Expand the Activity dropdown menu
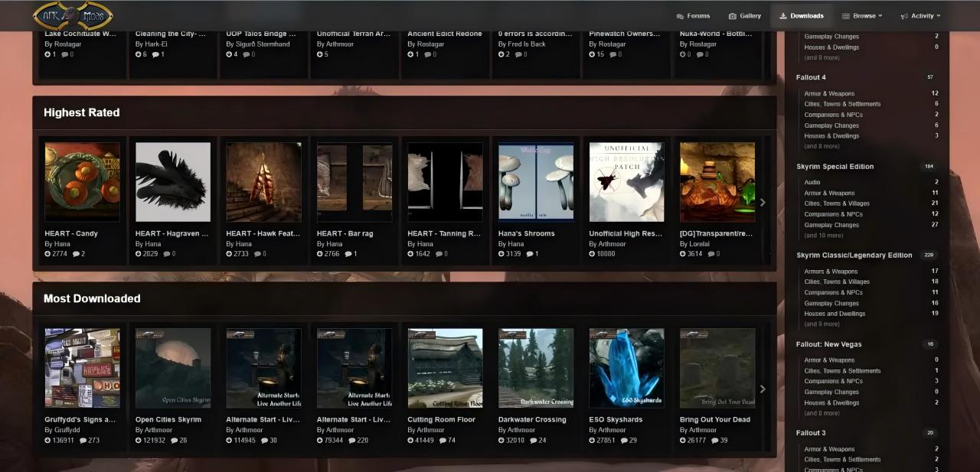Viewport: 980px width, 472px height. click(x=920, y=15)
